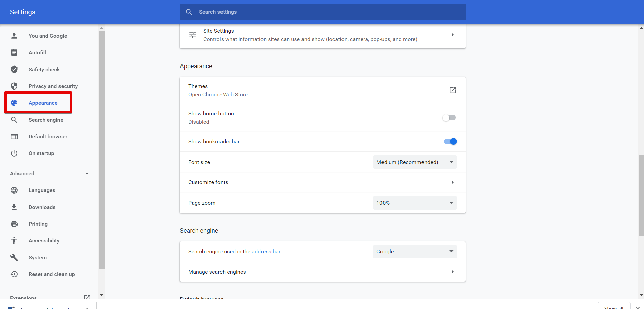644x309 pixels.
Task: Click the System wrench icon
Action: (x=14, y=257)
